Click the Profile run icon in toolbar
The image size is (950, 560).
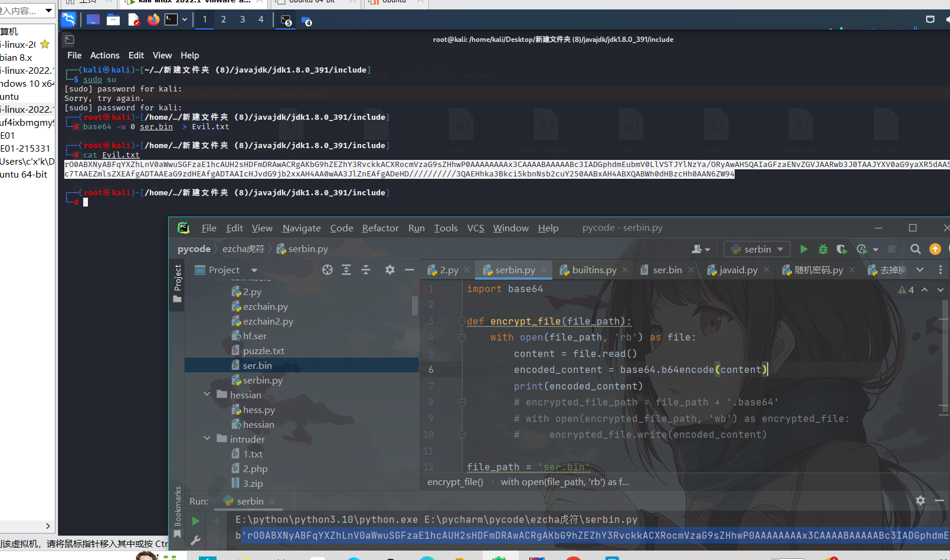(862, 249)
